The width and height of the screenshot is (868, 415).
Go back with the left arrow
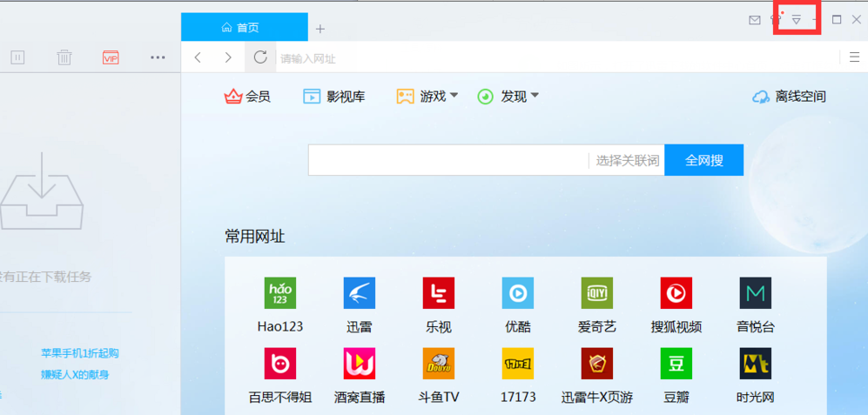click(x=198, y=57)
